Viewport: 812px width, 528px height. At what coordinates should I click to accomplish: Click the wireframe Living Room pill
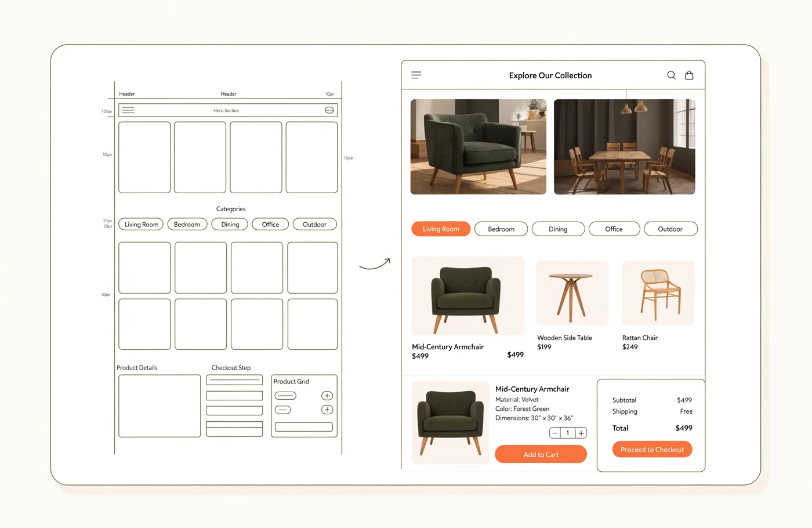142,225
